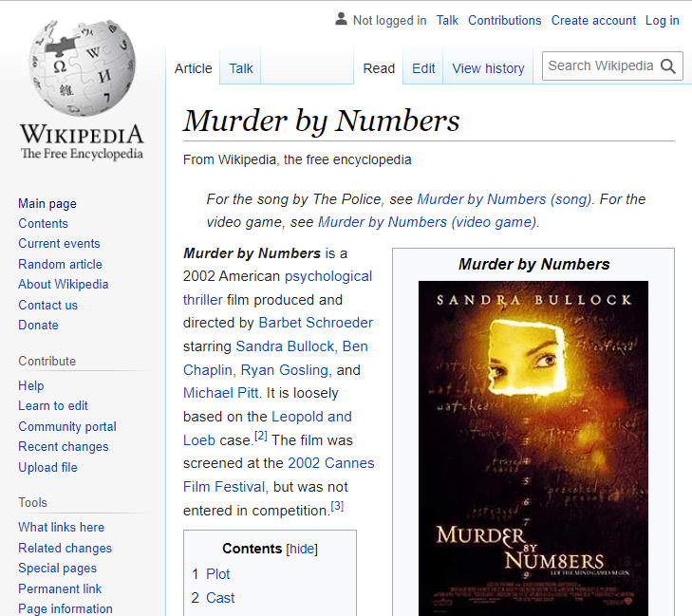Select the Edit tab

[423, 68]
